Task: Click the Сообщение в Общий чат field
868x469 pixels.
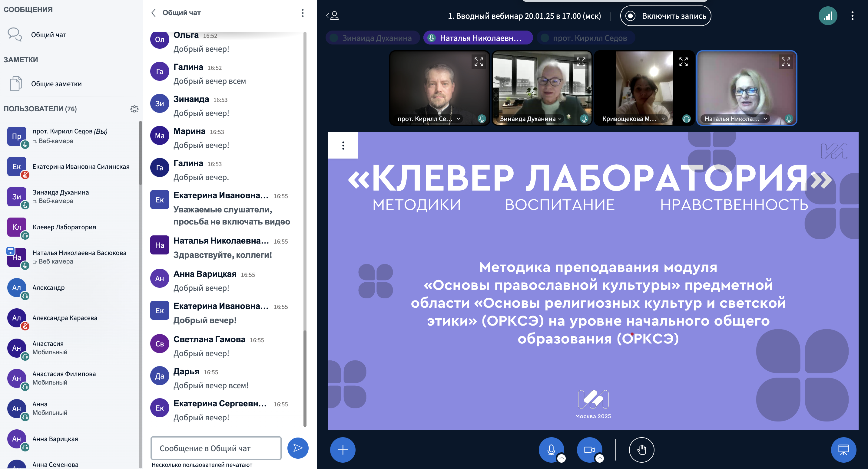Action: (x=216, y=448)
